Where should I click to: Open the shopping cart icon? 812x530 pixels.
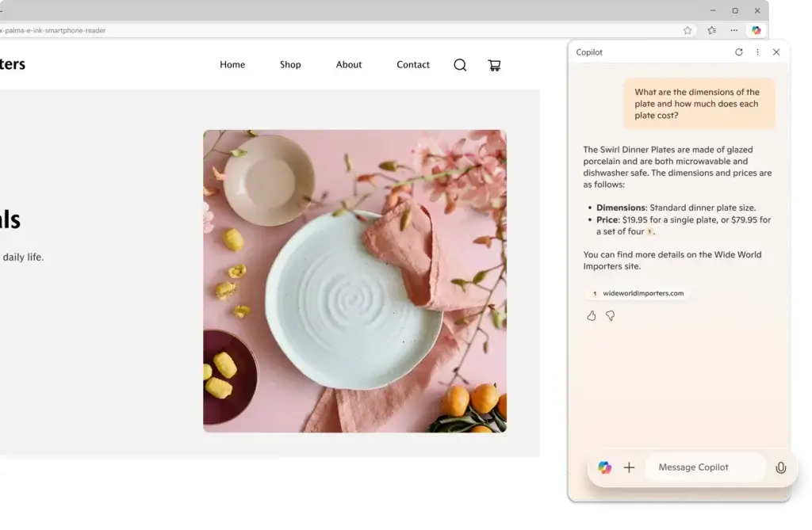point(494,65)
